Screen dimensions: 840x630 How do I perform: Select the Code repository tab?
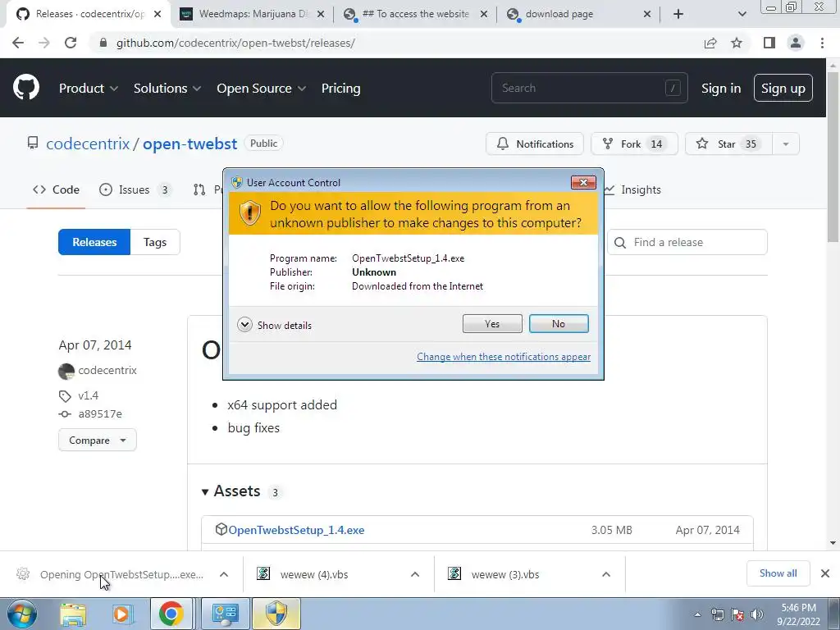pyautogui.click(x=56, y=189)
